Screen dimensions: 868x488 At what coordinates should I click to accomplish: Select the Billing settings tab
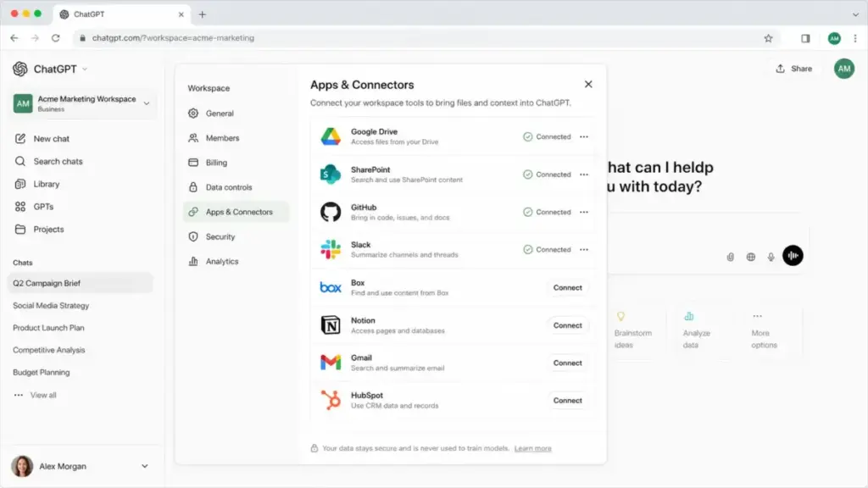(x=236, y=163)
